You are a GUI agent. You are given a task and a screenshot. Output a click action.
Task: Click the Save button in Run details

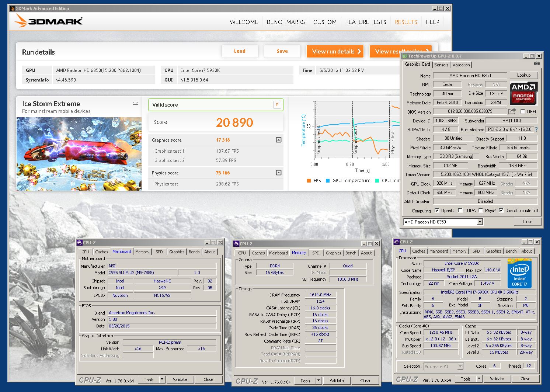(282, 51)
